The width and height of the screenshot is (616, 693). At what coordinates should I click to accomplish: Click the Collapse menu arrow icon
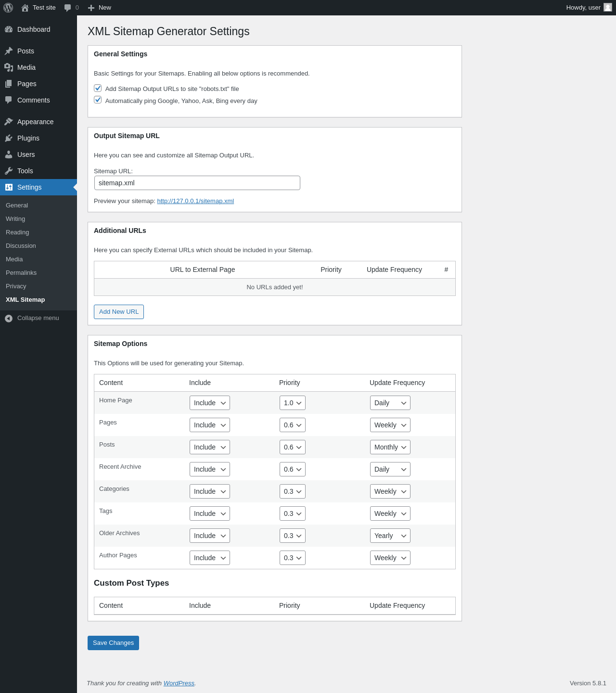(x=9, y=318)
